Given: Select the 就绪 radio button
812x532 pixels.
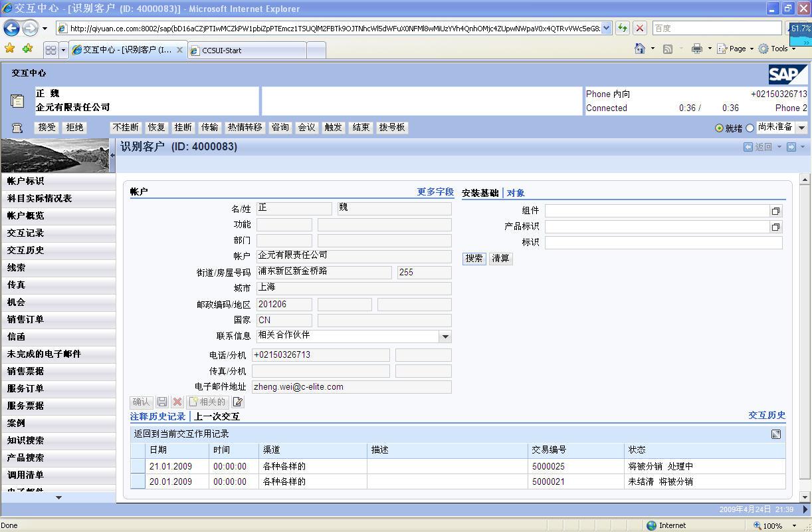Looking at the screenshot, I should (719, 128).
